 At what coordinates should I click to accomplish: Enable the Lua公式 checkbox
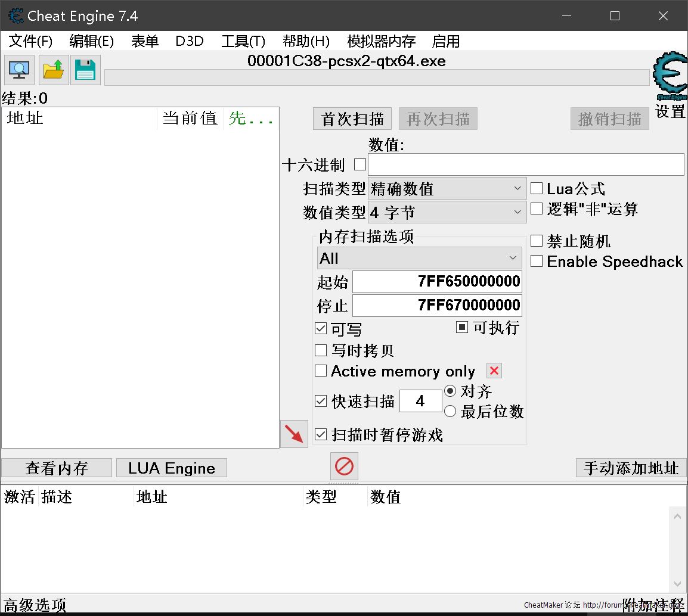coord(537,189)
